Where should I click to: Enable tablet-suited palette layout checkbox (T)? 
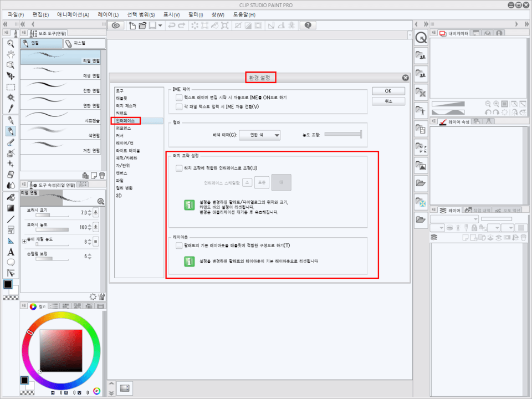point(179,245)
